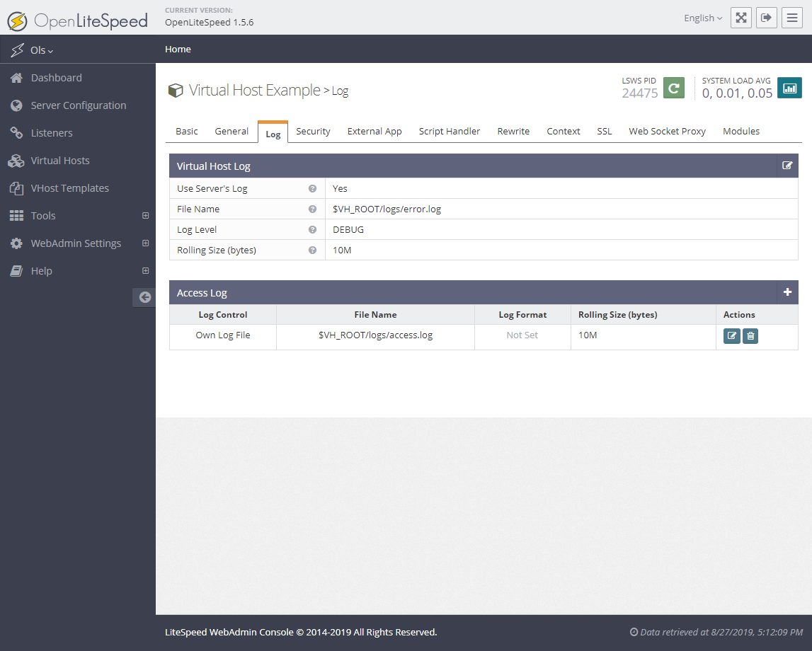Open the Web Socket Proxy tab

(667, 132)
